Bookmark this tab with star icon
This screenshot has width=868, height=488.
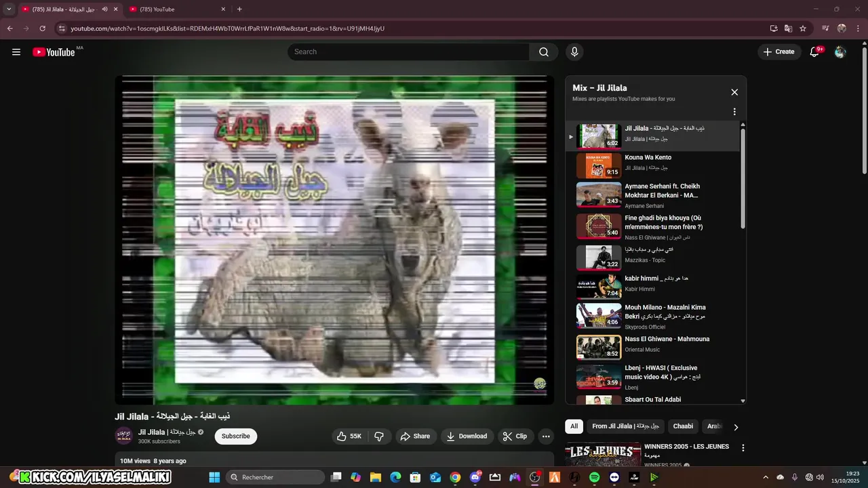(803, 28)
